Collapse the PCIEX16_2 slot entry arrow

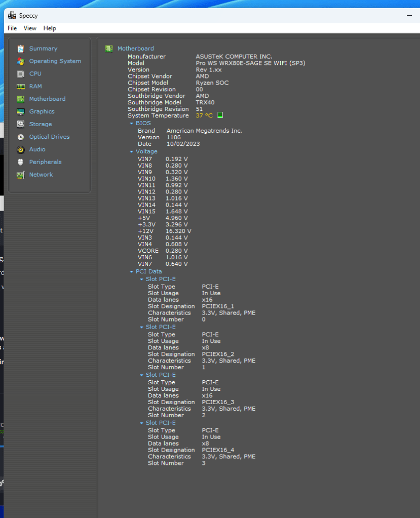click(141, 327)
